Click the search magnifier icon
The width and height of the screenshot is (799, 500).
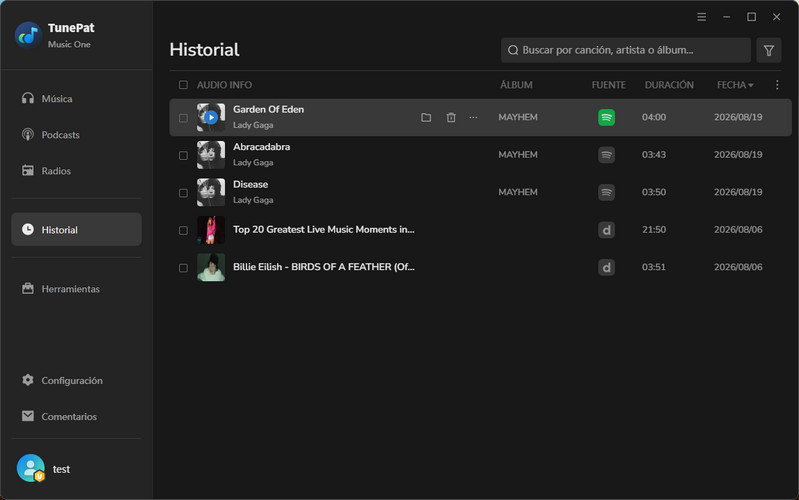pos(513,50)
